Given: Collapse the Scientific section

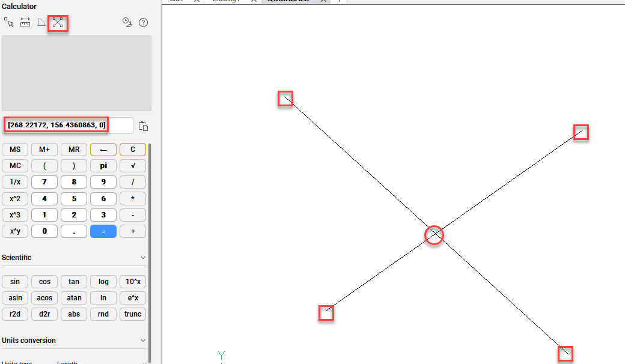Looking at the screenshot, I should click(143, 258).
